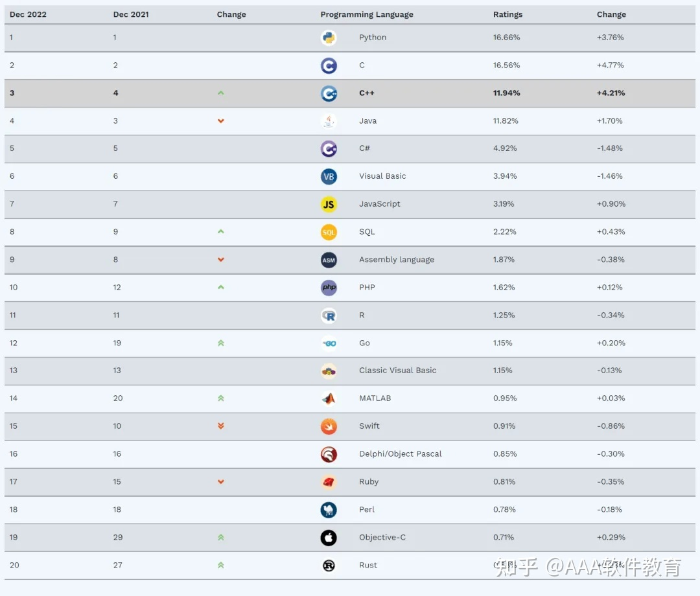
Task: Click the Python logo icon
Action: (329, 38)
